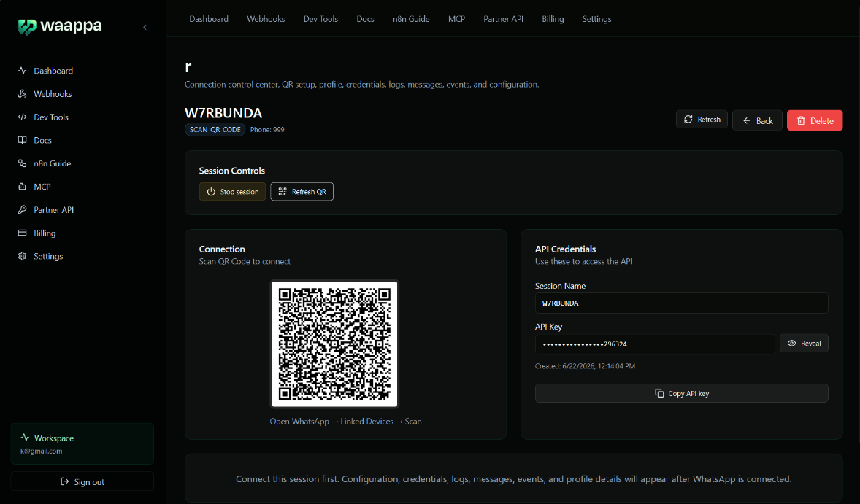Click the QR icon on Refresh QR
860x504 pixels.
[283, 192]
